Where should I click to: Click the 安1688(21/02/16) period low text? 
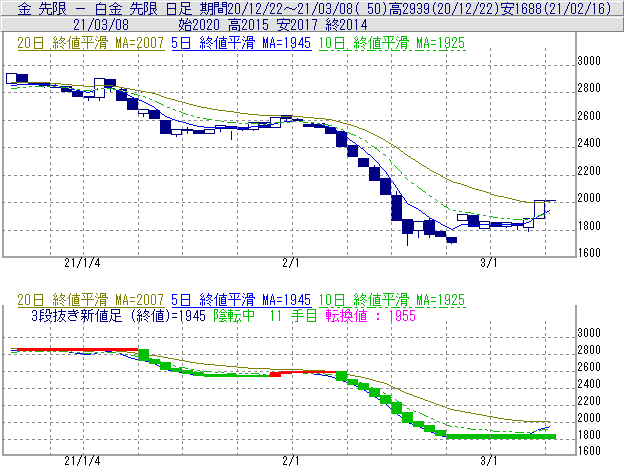point(556,8)
